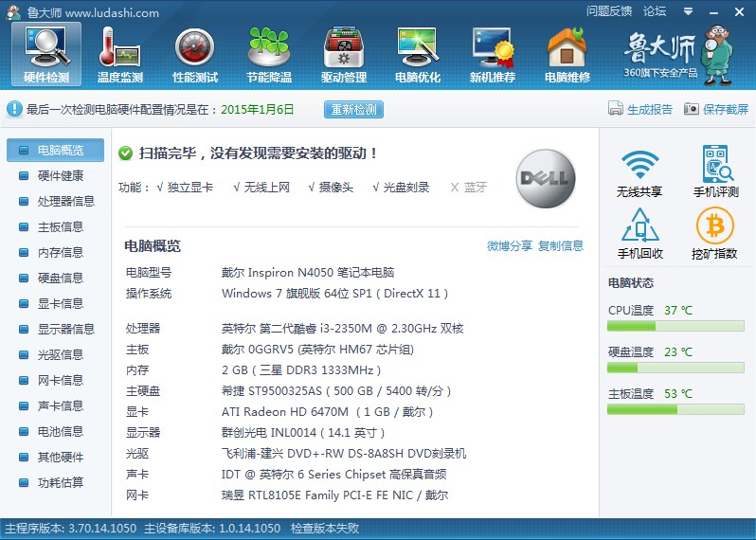
Task: Click the CPU温度 temperature bar
Action: 675,327
